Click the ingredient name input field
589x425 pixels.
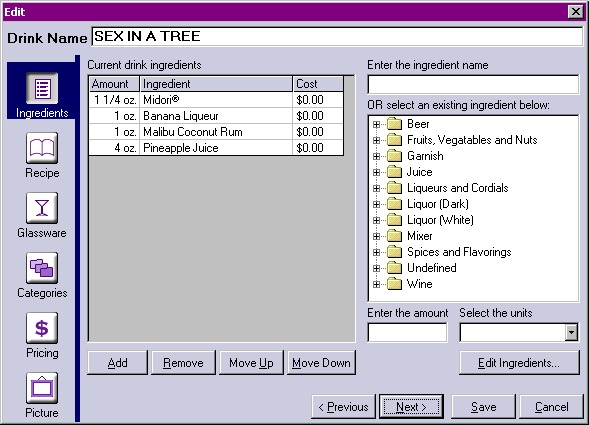pyautogui.click(x=473, y=84)
